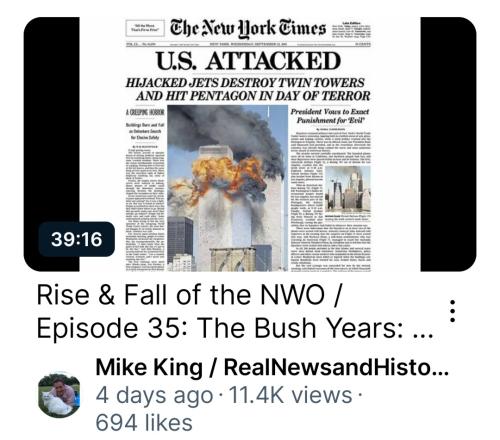Click 'President Vows to Exact Punishment' article heading
The height and width of the screenshot is (440, 500).
pos(330,116)
